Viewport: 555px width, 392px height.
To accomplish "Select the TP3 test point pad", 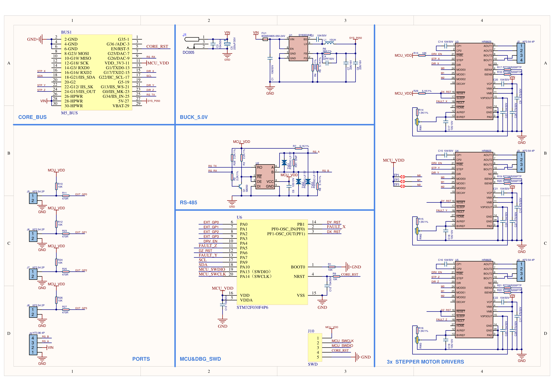I will (402, 186).
